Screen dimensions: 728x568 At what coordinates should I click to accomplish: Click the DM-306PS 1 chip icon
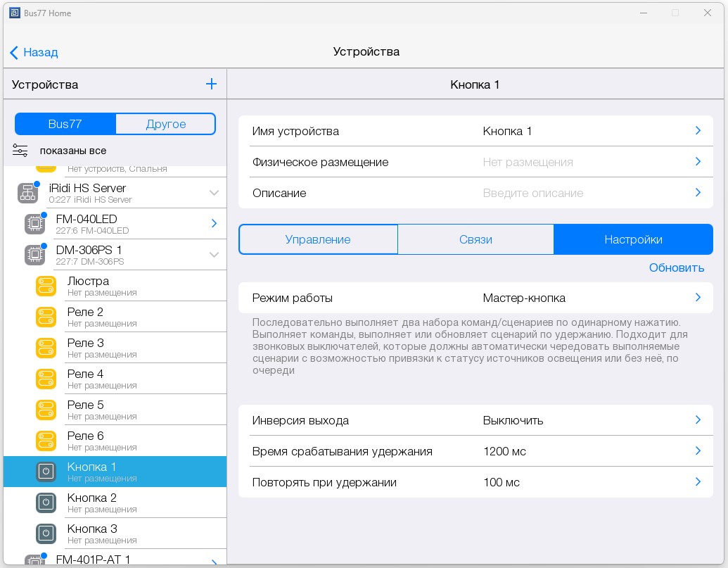[x=34, y=255]
